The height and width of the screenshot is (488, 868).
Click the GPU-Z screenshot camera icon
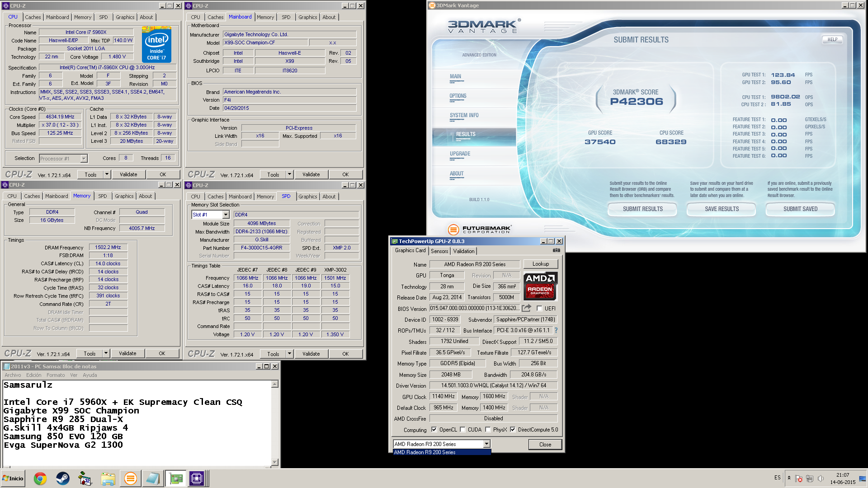[x=556, y=250]
